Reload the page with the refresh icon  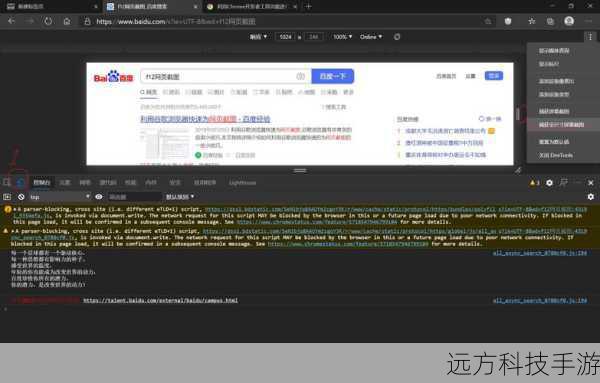point(48,21)
